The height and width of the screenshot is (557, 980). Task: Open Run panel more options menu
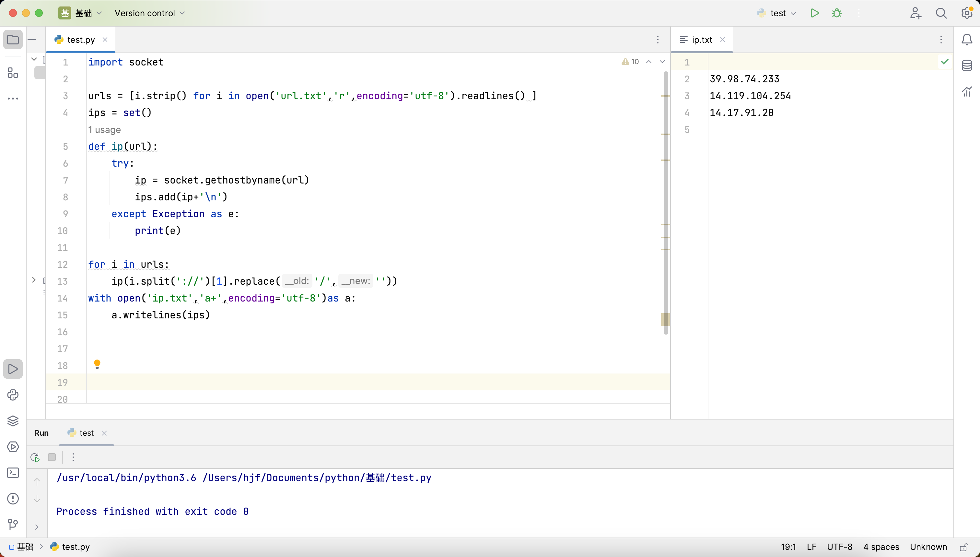[x=73, y=457]
